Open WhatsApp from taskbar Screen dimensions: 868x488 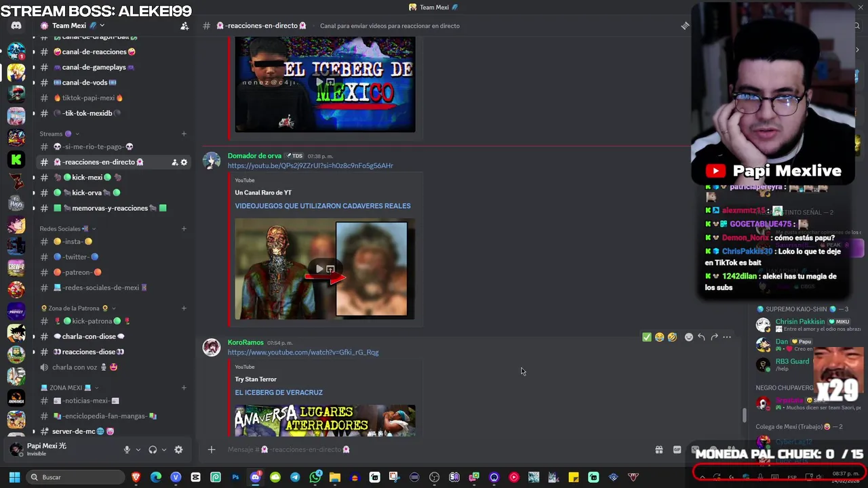coord(315,477)
